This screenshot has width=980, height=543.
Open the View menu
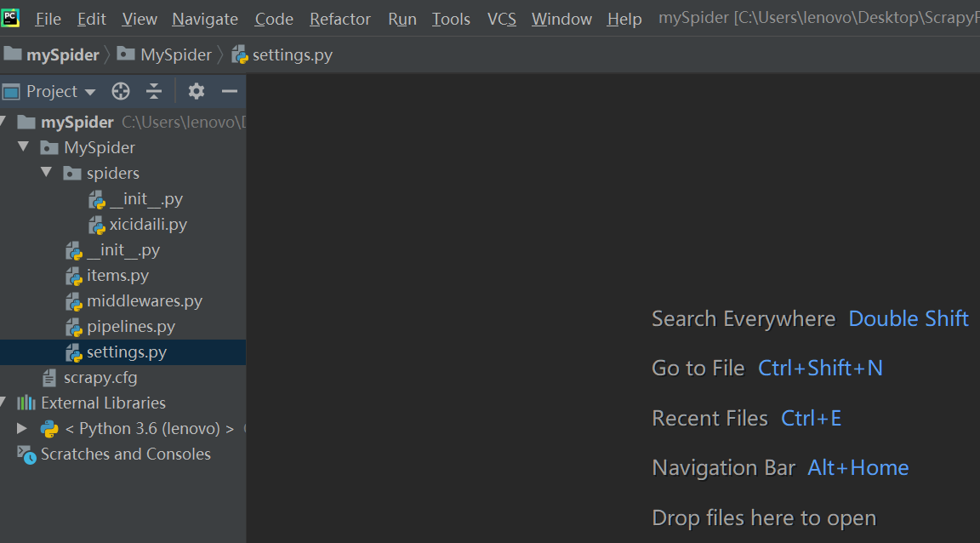click(140, 20)
